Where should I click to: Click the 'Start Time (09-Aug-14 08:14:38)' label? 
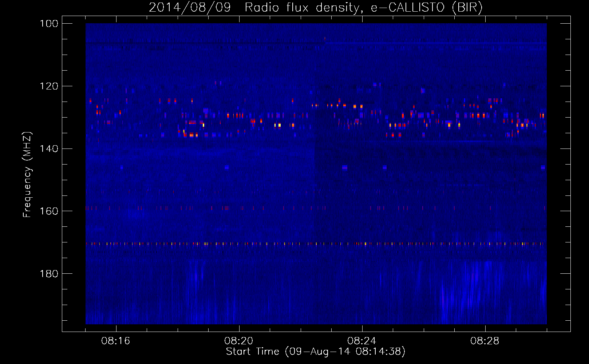tap(316, 352)
